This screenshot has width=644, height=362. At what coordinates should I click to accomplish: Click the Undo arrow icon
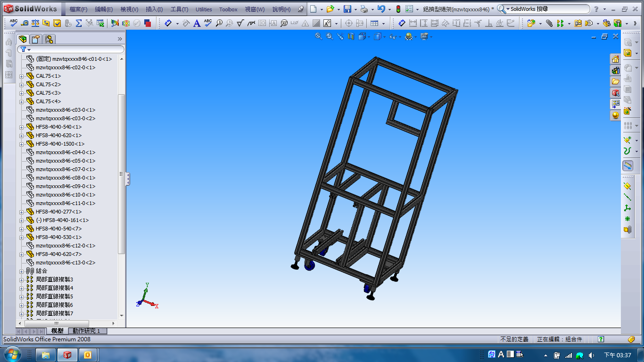point(381,9)
